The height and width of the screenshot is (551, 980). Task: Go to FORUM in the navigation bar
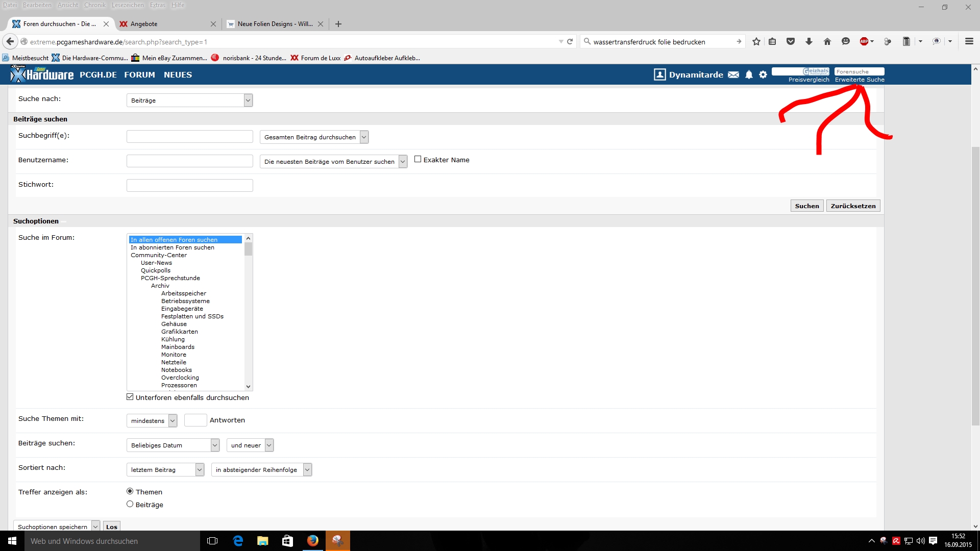click(139, 75)
